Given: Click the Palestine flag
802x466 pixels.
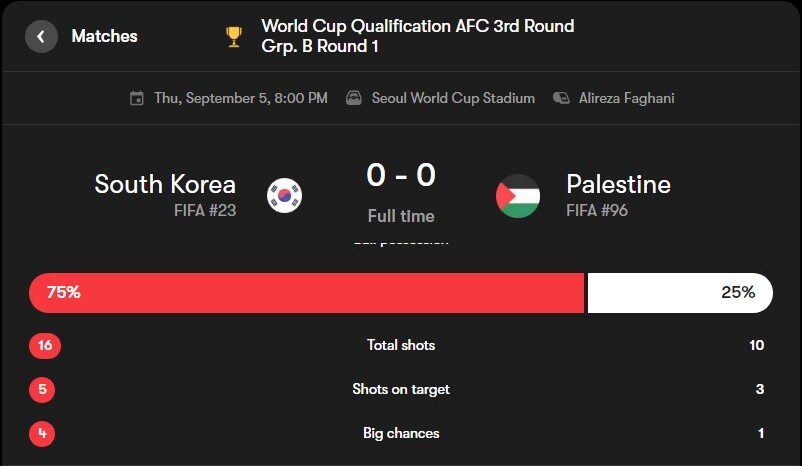Looking at the screenshot, I should [518, 195].
